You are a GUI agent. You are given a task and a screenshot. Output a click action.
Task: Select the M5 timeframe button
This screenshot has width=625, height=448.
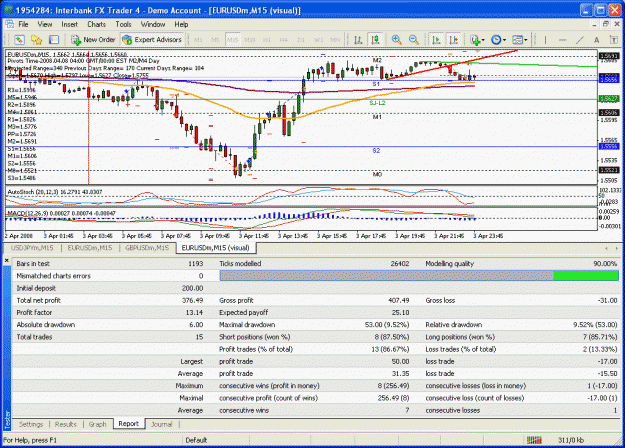pos(215,40)
